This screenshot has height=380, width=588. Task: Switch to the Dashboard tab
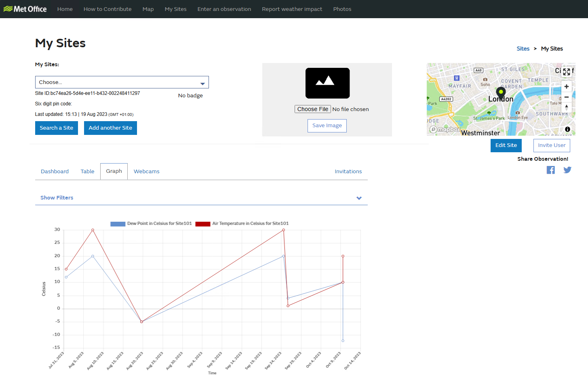[x=55, y=172]
